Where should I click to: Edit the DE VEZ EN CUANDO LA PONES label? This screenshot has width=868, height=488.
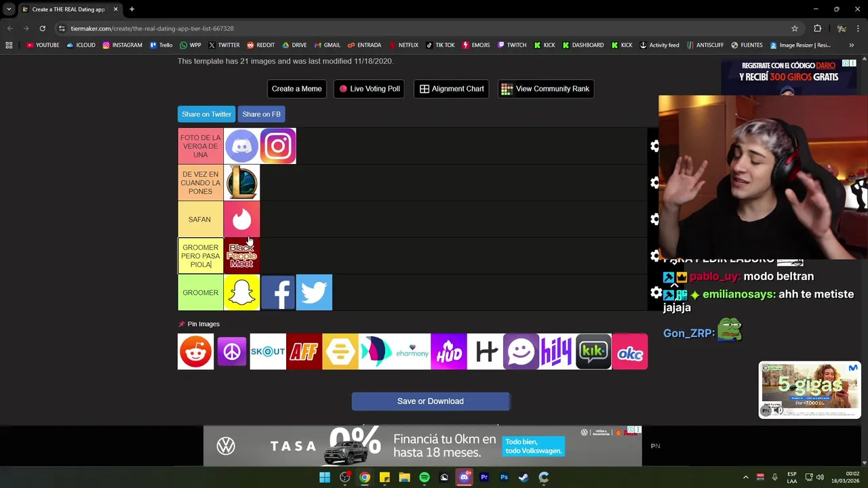coord(200,183)
